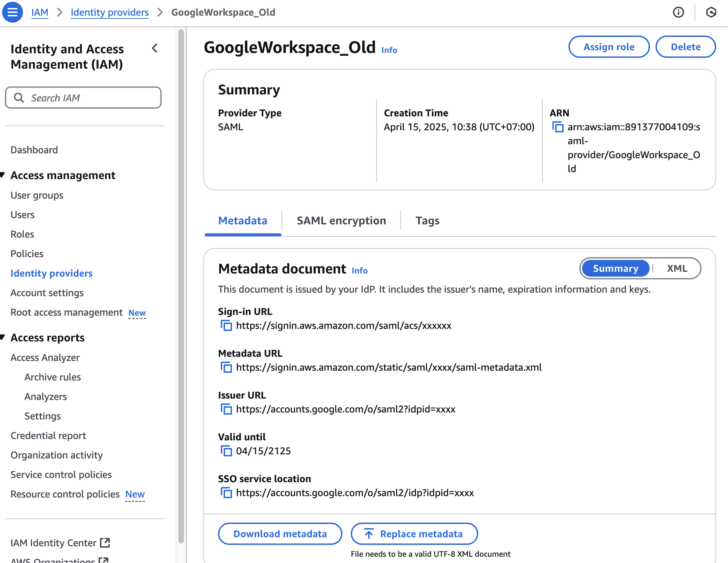This screenshot has width=728, height=563.
Task: Select the Metadata tab
Action: point(243,221)
